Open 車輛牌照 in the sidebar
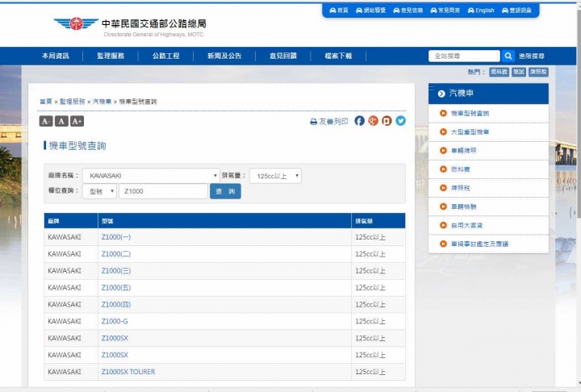 tap(463, 150)
